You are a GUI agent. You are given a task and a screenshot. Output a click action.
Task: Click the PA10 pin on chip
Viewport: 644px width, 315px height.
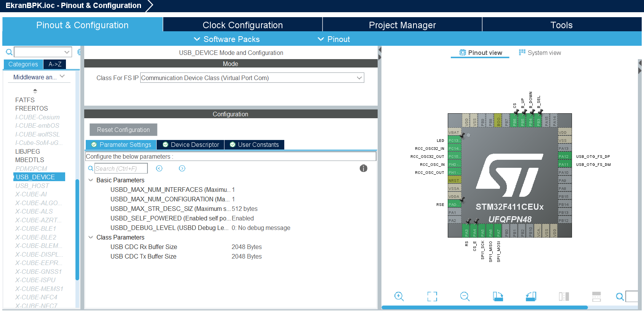tap(564, 172)
